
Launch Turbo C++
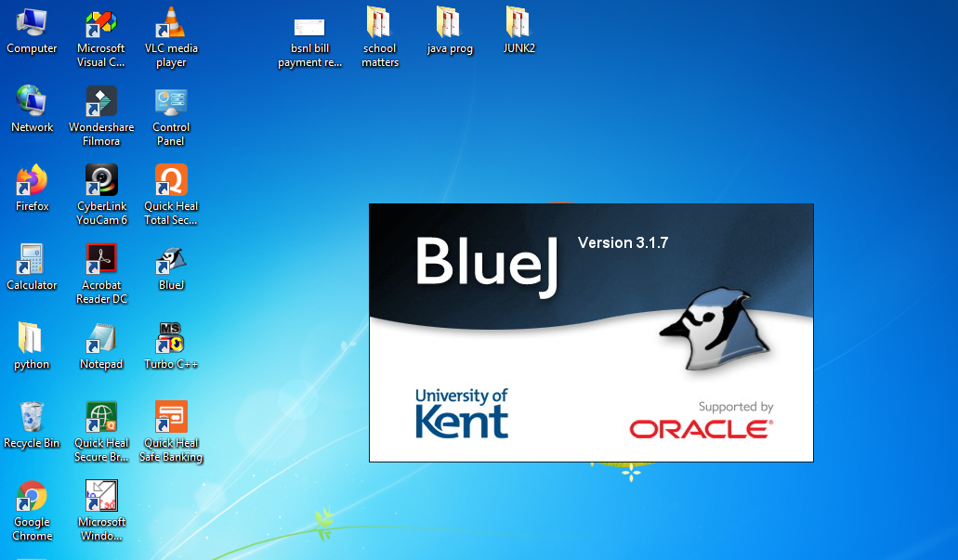(171, 334)
